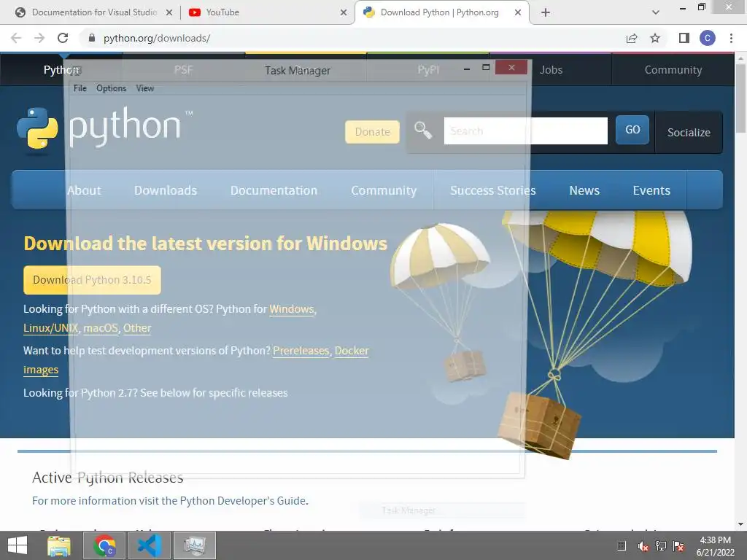This screenshot has height=560, width=747.
Task: Click the page's vertical scrollbar thumb
Action: point(740,98)
